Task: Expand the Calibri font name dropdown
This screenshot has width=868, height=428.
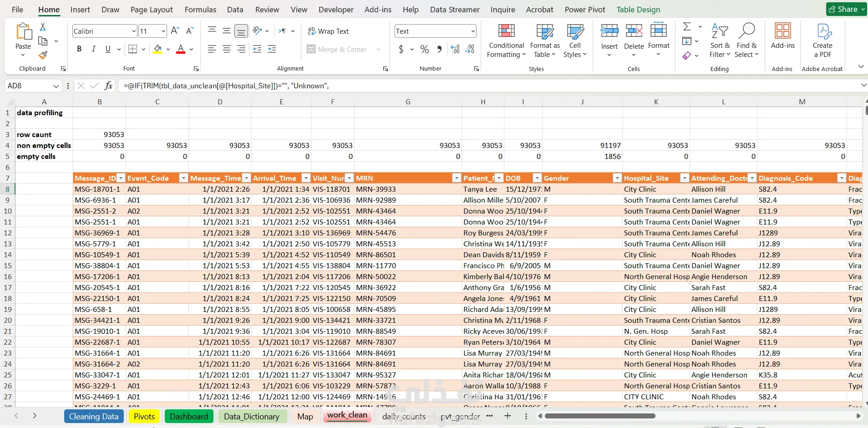Action: (x=134, y=31)
